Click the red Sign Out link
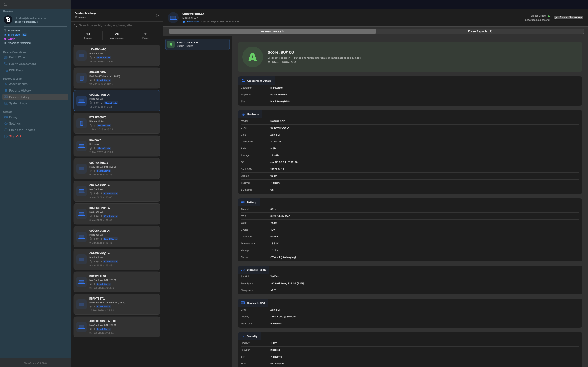This screenshot has height=367, width=588. pyautogui.click(x=15, y=136)
